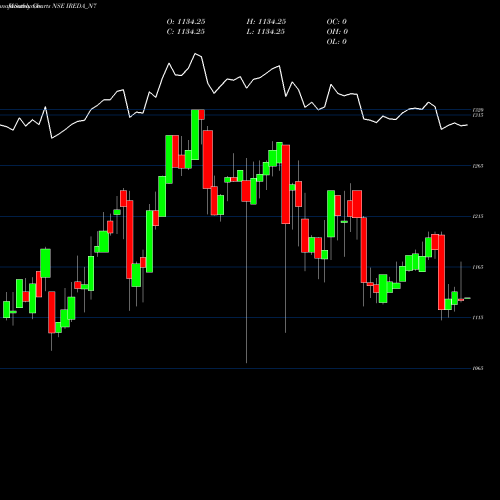
Task: Click the open price O: 1134.25 readout
Action: click(x=186, y=22)
